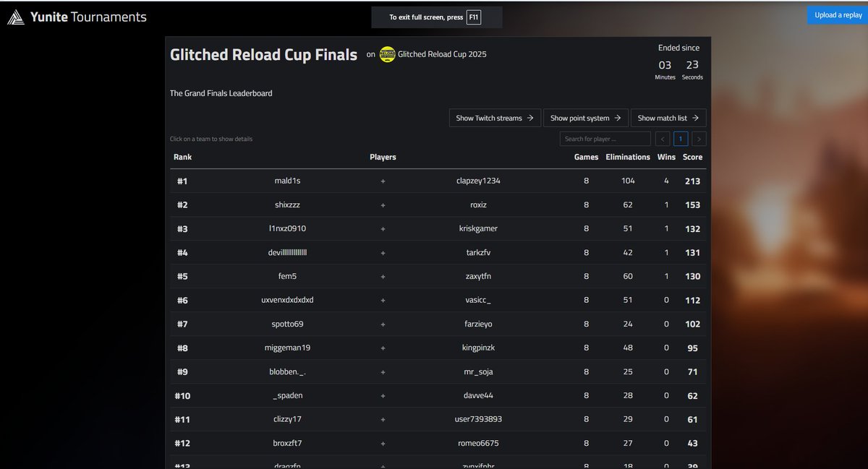This screenshot has height=469, width=868.
Task: Expand team row of devilllllllllllll
Action: pos(438,252)
